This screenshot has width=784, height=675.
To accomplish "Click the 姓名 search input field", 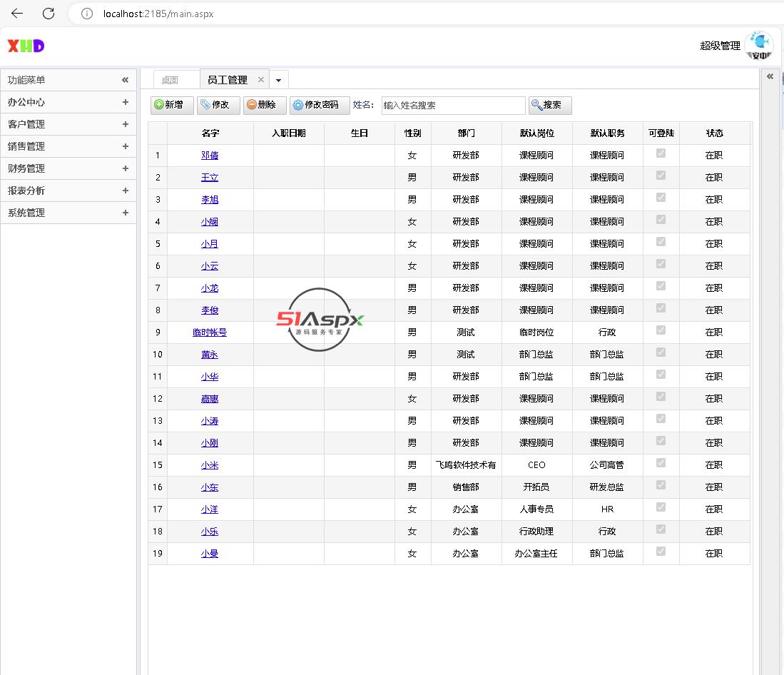I will tap(453, 105).
